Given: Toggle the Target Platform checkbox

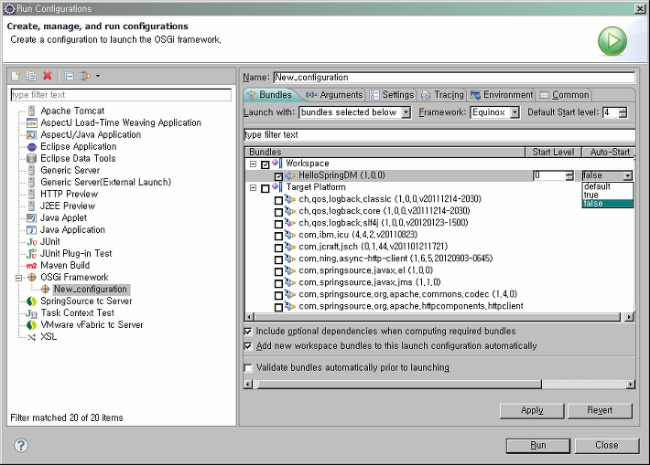Looking at the screenshot, I should [265, 189].
